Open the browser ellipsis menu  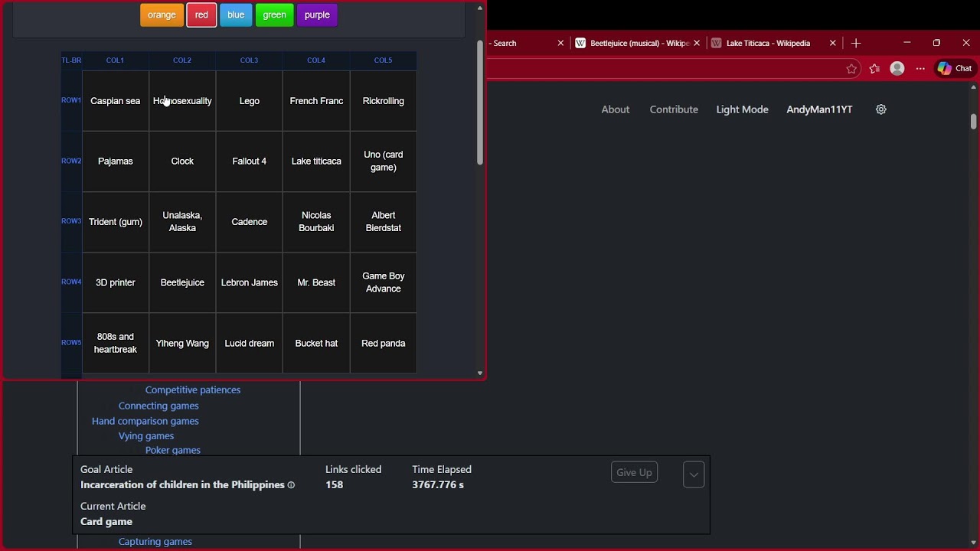click(x=920, y=69)
